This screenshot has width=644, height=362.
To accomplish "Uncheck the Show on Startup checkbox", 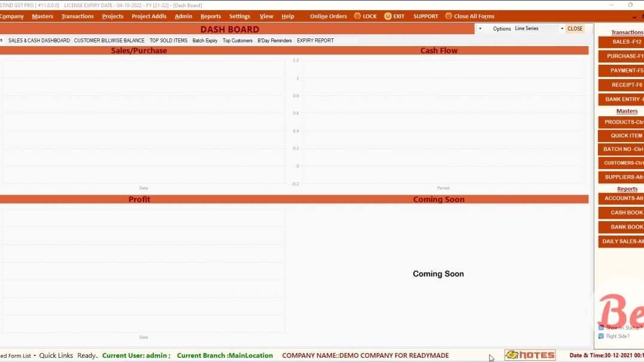I will (x=602, y=328).
